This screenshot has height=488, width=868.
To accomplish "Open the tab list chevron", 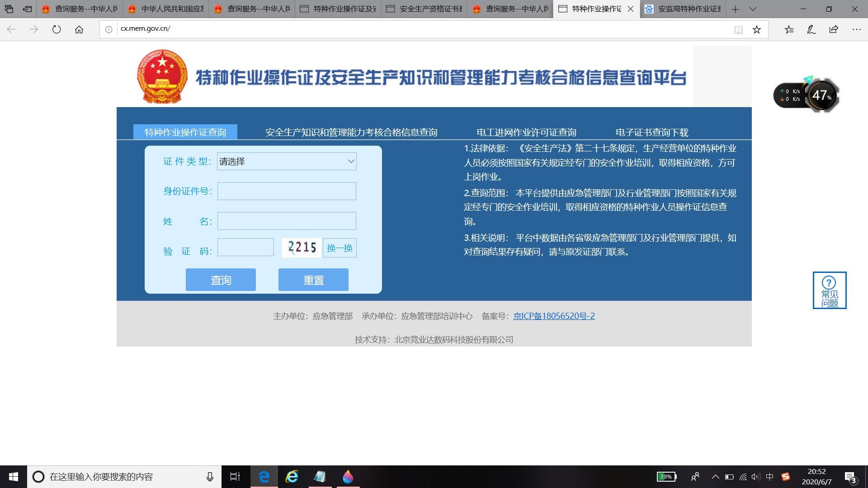I will point(753,9).
